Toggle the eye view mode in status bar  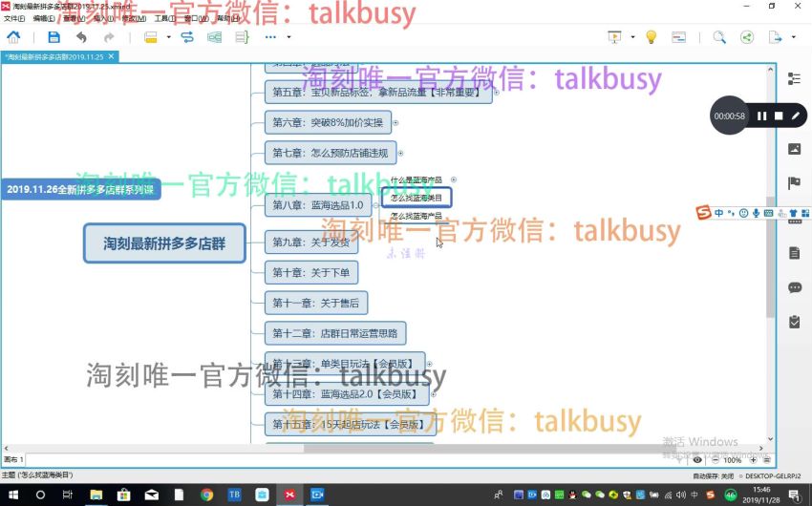coord(697,459)
